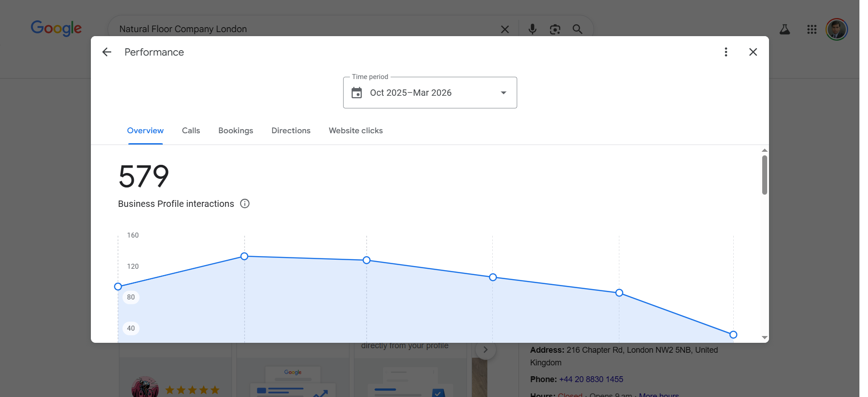This screenshot has width=868, height=397.
Task: Call phone number +44 20 8830 1455
Action: [x=591, y=379]
